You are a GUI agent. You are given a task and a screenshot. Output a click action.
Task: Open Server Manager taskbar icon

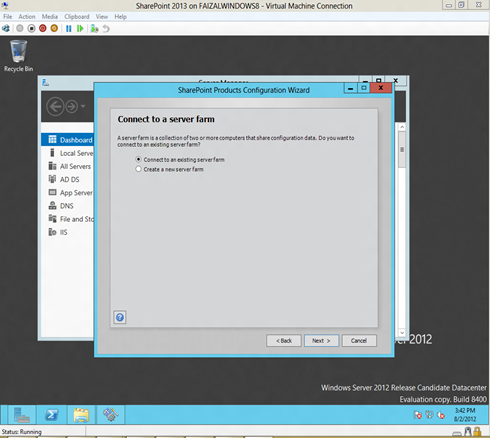(21, 415)
